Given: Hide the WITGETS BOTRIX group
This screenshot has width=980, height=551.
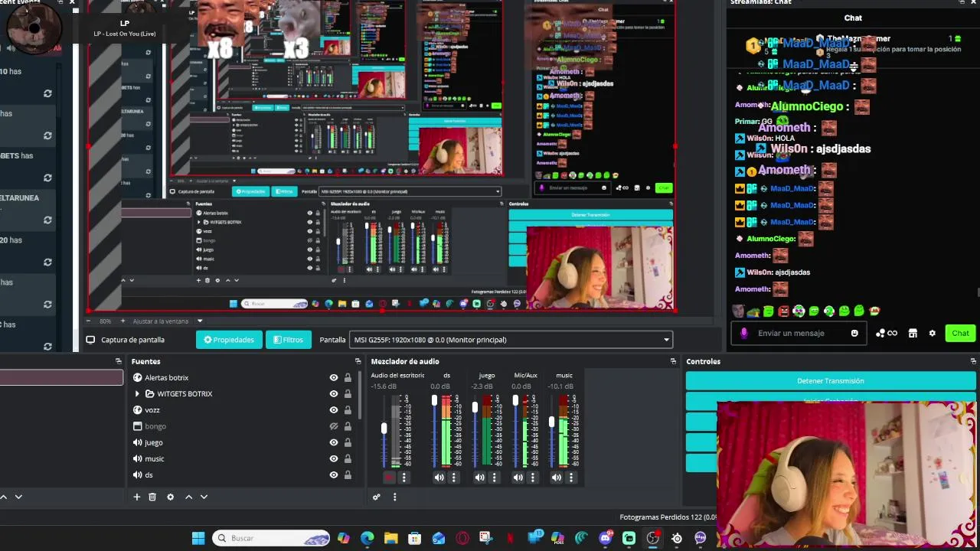Looking at the screenshot, I should coord(334,393).
